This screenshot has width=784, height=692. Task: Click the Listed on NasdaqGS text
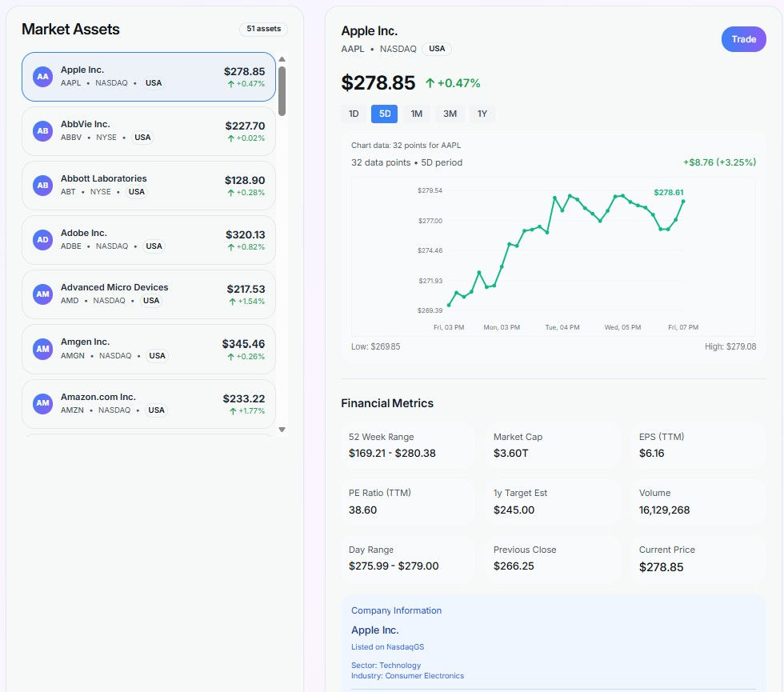point(387,647)
